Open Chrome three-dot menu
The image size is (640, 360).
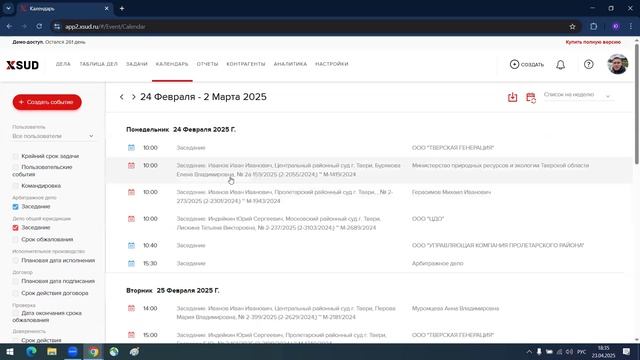tap(631, 27)
